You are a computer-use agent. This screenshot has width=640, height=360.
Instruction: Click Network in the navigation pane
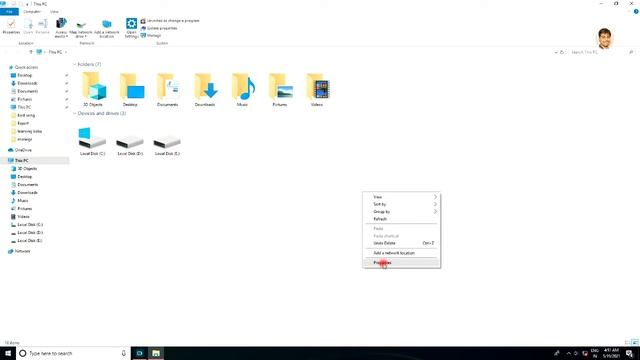pos(22,251)
